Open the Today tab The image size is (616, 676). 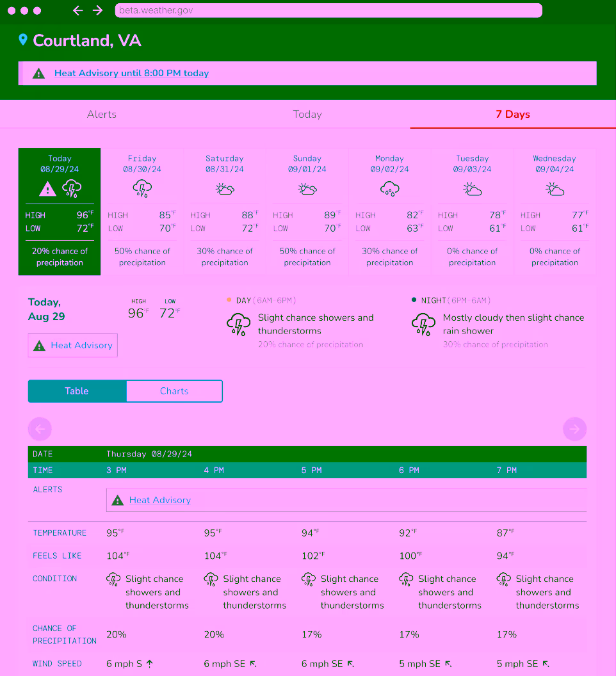click(x=307, y=115)
